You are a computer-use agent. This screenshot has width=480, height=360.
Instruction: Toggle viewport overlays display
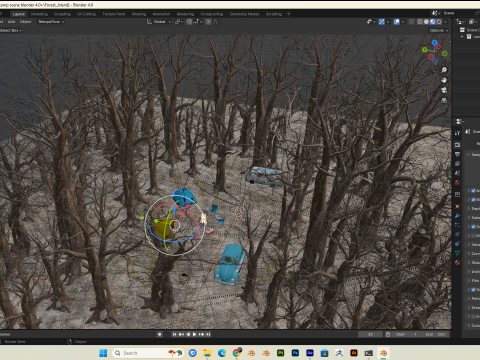397,22
